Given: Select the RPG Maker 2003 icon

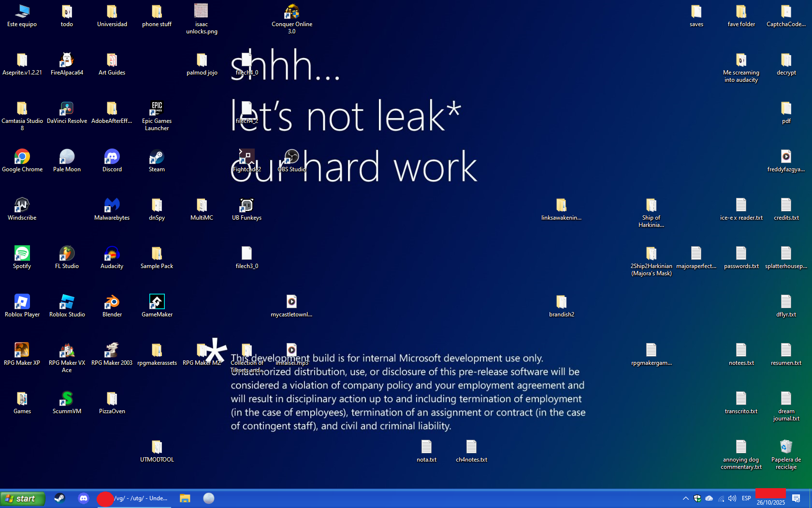Looking at the screenshot, I should (112, 354).
